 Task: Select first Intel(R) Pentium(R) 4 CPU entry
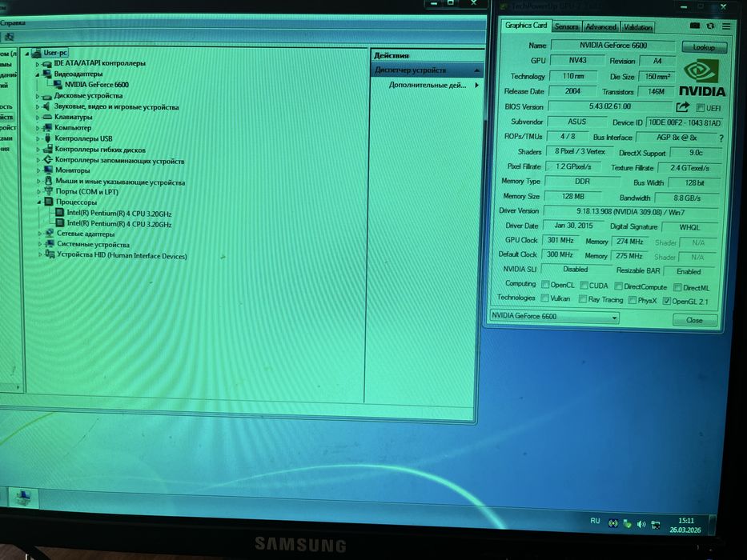point(119,214)
